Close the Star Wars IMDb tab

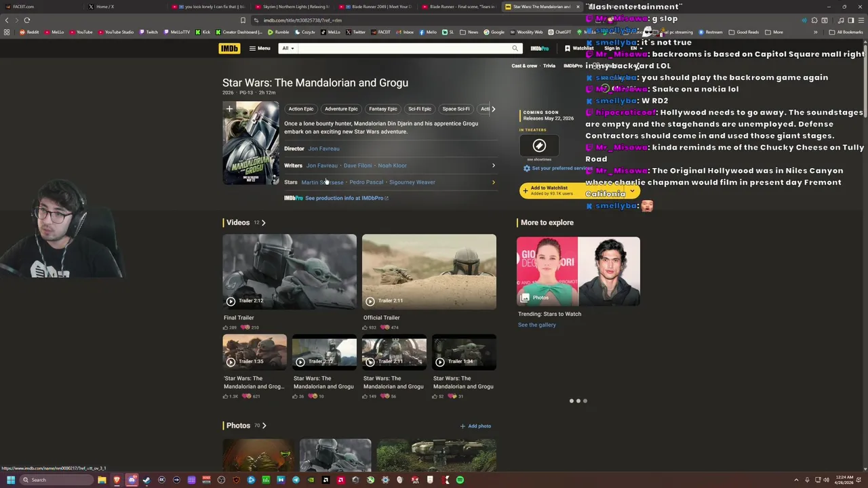click(578, 7)
